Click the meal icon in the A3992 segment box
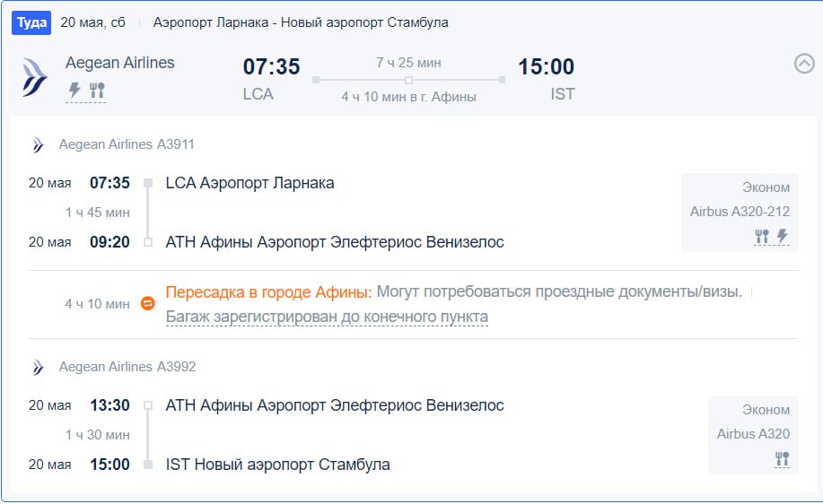 [x=782, y=459]
